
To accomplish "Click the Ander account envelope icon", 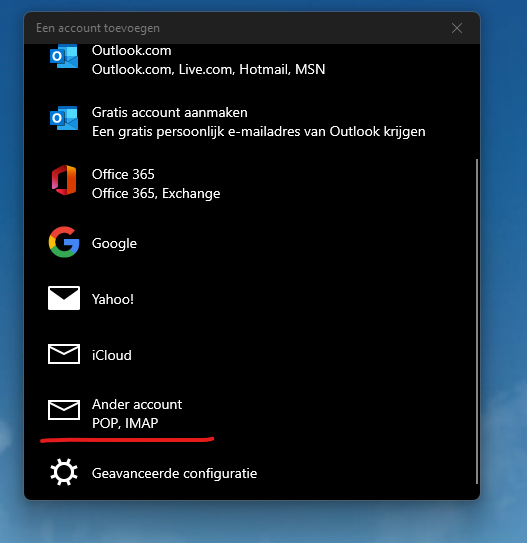I will pyautogui.click(x=64, y=410).
